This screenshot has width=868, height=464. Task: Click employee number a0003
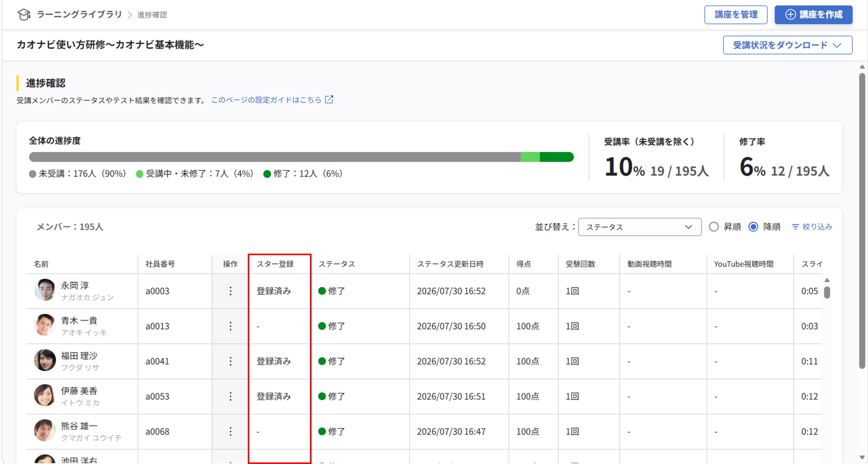pyautogui.click(x=157, y=291)
